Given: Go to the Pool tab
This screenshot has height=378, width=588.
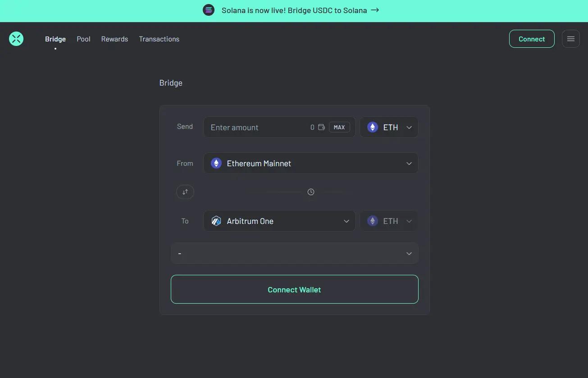Looking at the screenshot, I should pos(83,39).
